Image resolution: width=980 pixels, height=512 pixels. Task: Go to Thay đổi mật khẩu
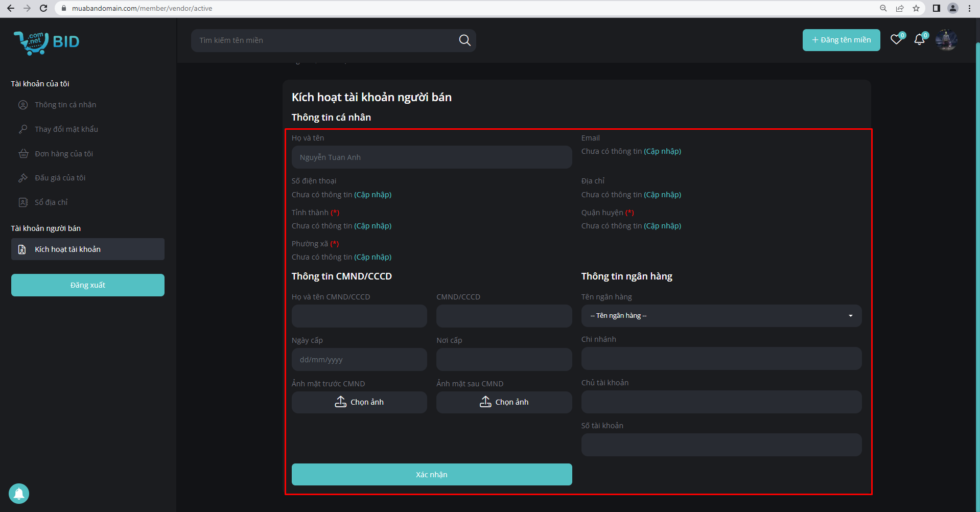[66, 129]
